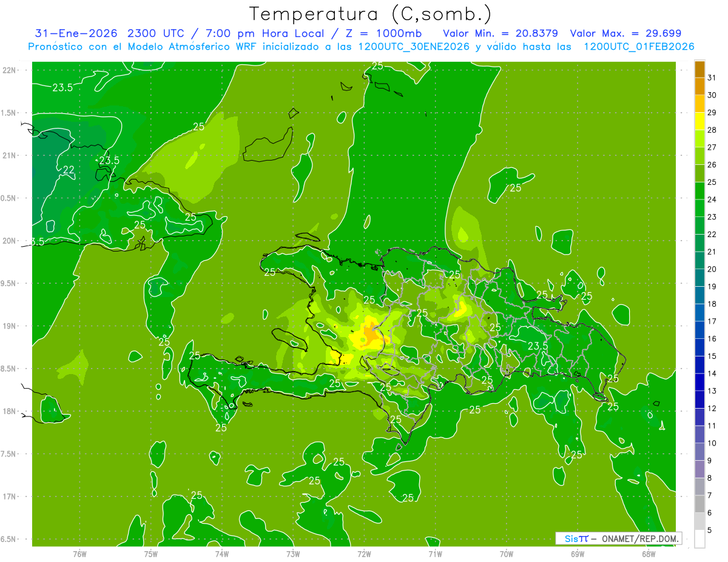Click the 'SisTT - ONAMET/REP.DOM.' credit label
728x562 pixels.
click(x=618, y=538)
